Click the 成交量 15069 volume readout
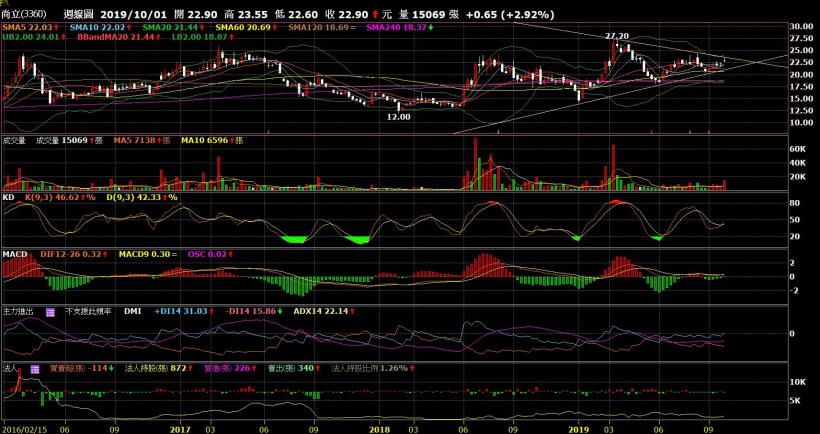Screen dimensions: 820x434 (70, 140)
